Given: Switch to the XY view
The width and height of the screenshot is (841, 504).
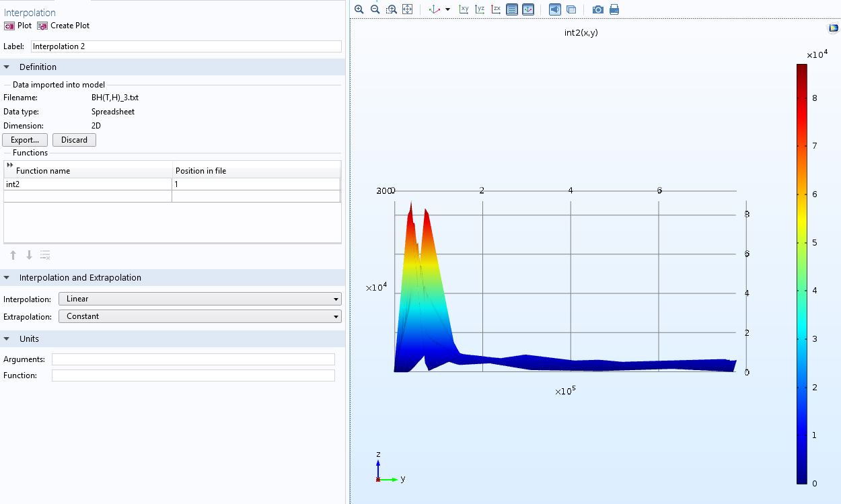Looking at the screenshot, I should tap(464, 9).
